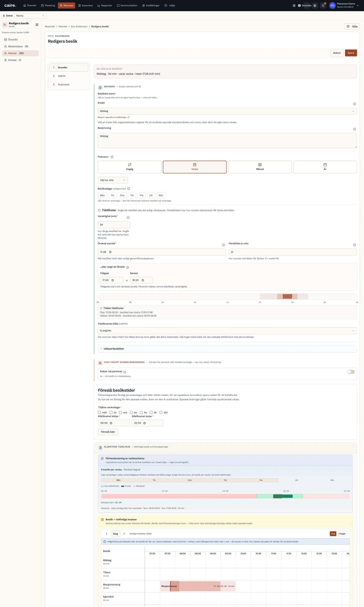Click the Varaktighet minutes input field

pos(114,225)
